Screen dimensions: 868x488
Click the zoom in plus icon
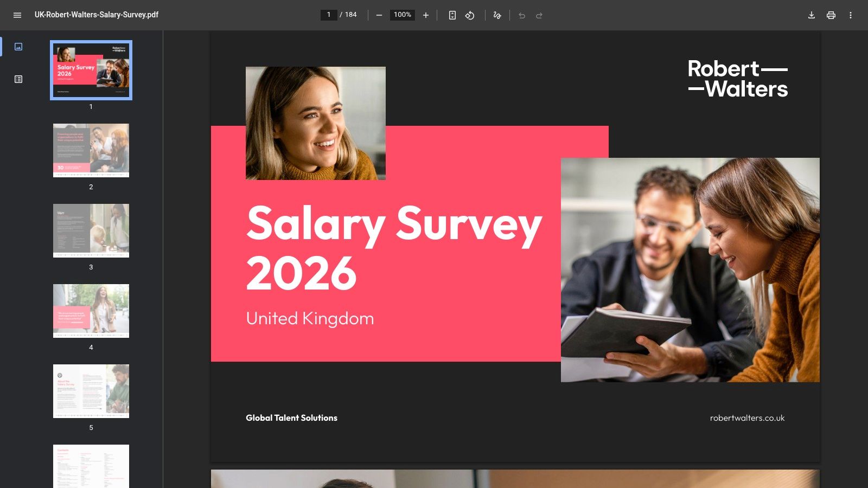[426, 15]
